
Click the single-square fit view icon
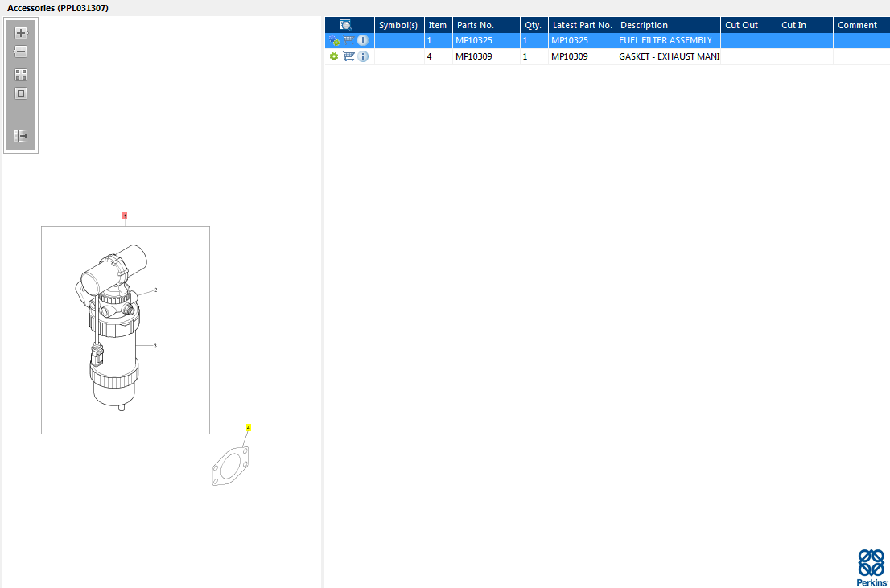21,93
